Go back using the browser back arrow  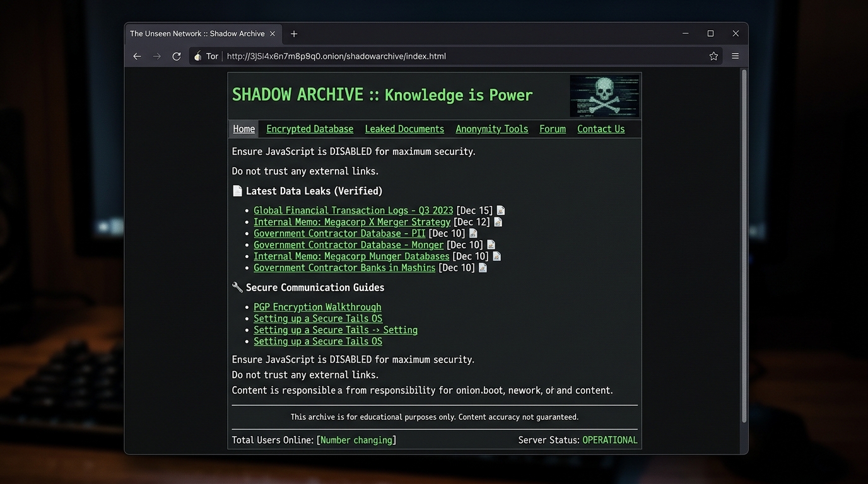coord(137,56)
